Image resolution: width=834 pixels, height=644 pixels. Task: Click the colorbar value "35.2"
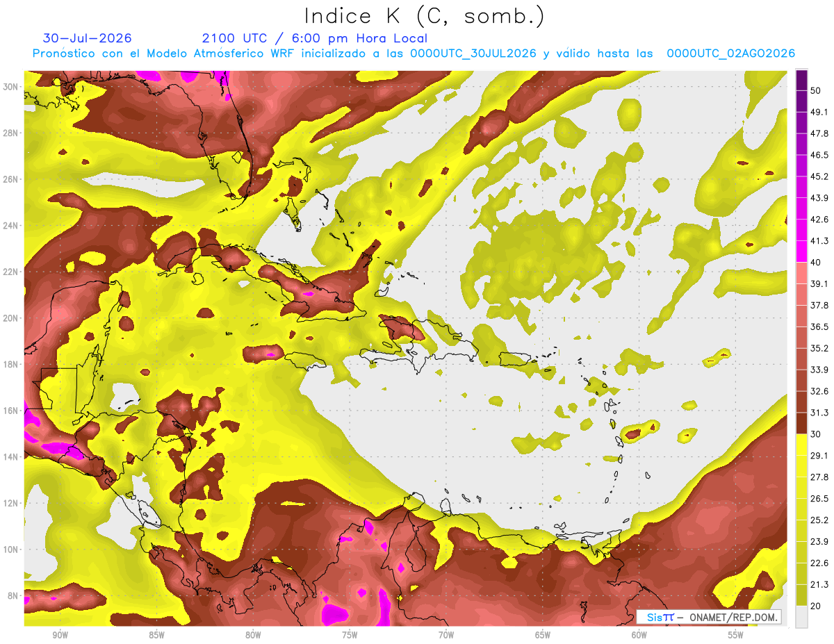point(820,348)
